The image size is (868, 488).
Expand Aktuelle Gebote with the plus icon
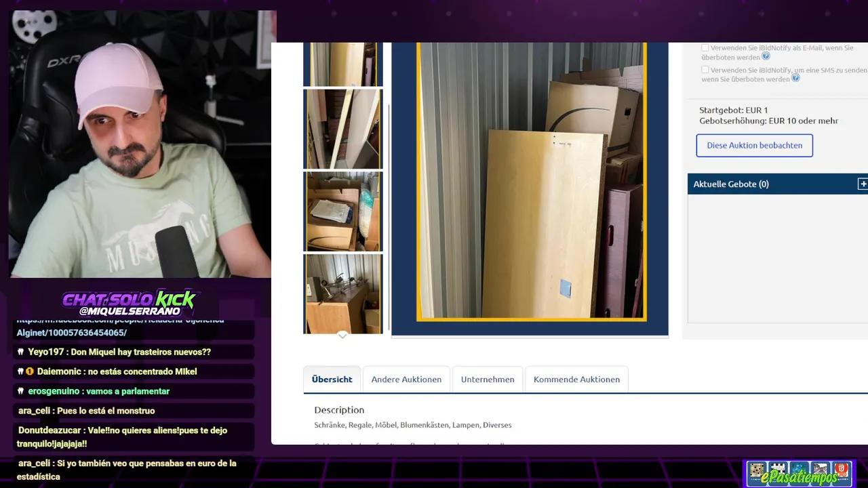863,184
